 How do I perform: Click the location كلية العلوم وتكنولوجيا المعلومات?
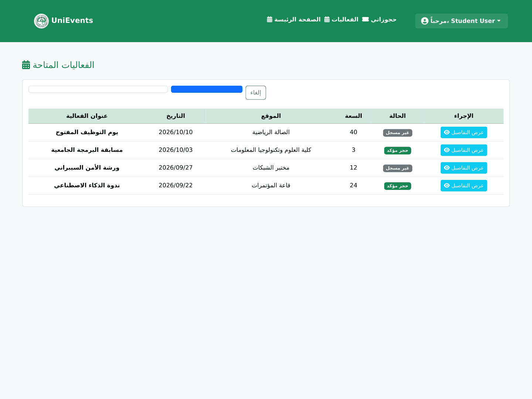tap(271, 150)
